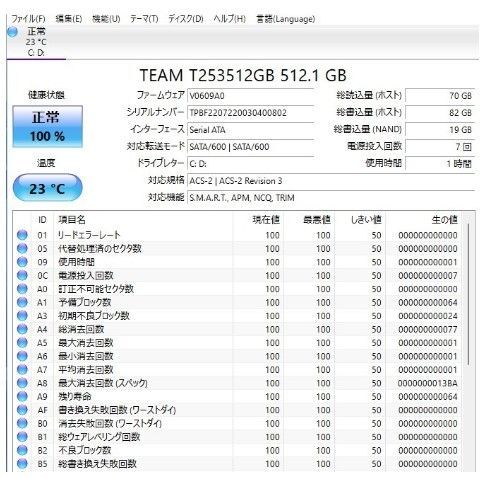484x477 pixels.
Task: Click the total NAND writes value 19 GB
Action: [440, 130]
